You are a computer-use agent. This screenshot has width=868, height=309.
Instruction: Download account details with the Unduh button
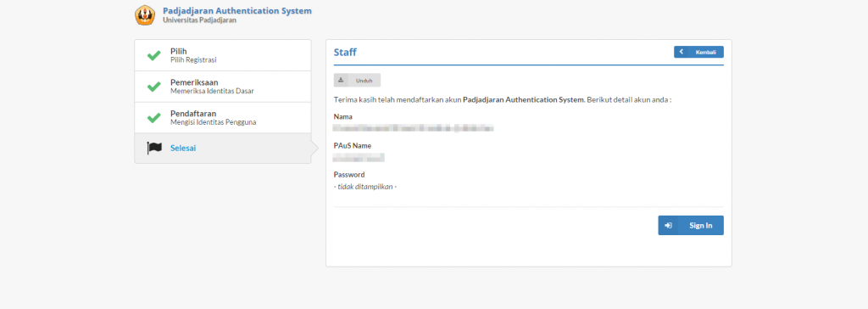pos(357,81)
